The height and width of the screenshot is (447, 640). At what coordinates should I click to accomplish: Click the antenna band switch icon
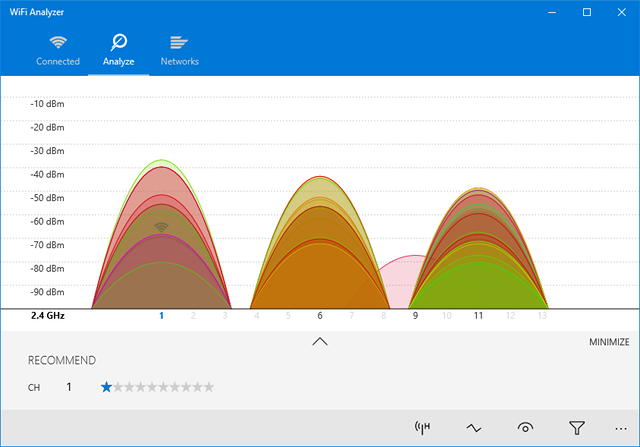click(x=422, y=428)
